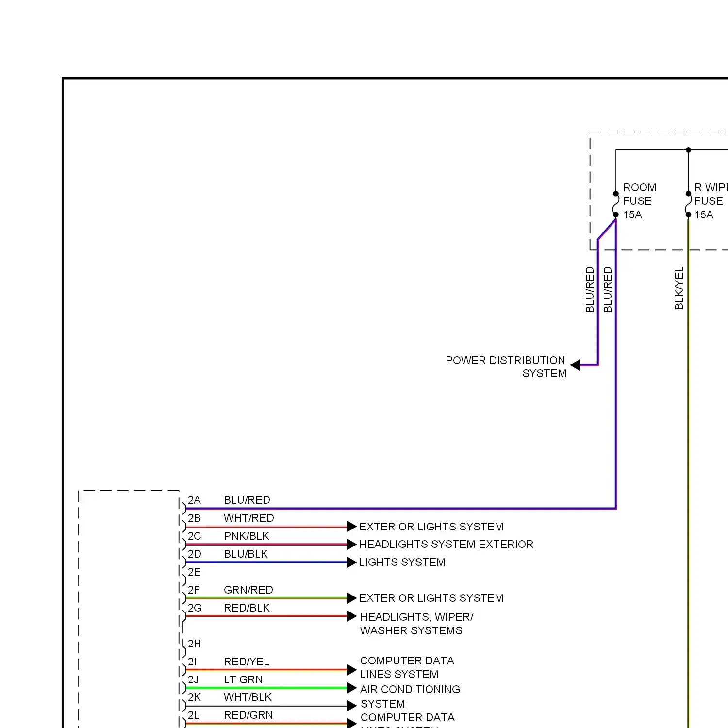Click the GRN/RED wire label
The height and width of the screenshot is (728, 728).
[248, 590]
